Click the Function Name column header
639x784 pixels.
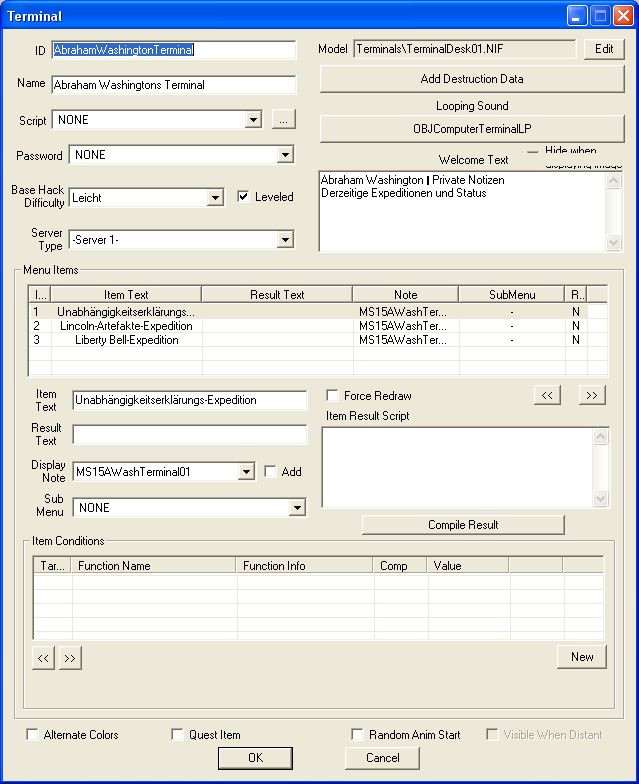tap(154, 566)
